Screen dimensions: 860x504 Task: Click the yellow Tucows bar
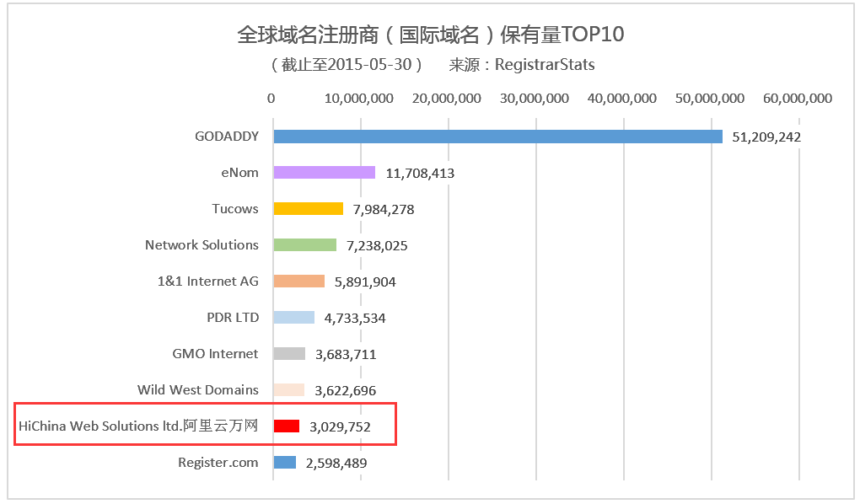click(309, 209)
